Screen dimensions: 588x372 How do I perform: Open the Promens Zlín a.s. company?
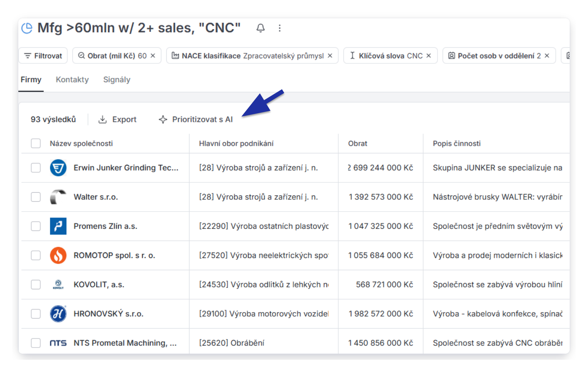105,226
